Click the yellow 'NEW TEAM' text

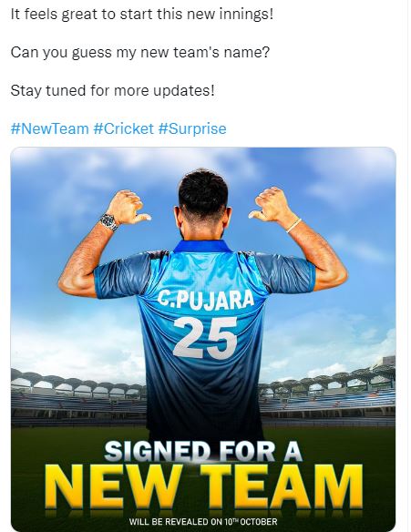click(203, 486)
